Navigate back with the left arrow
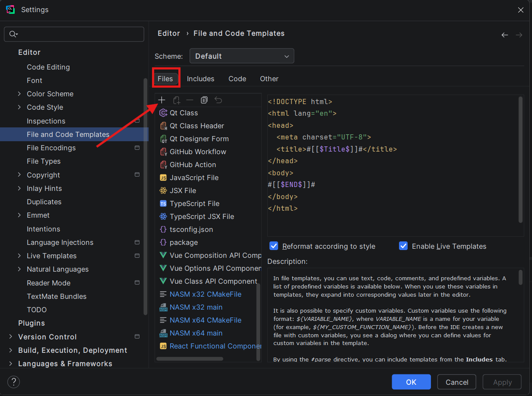 (x=504, y=35)
